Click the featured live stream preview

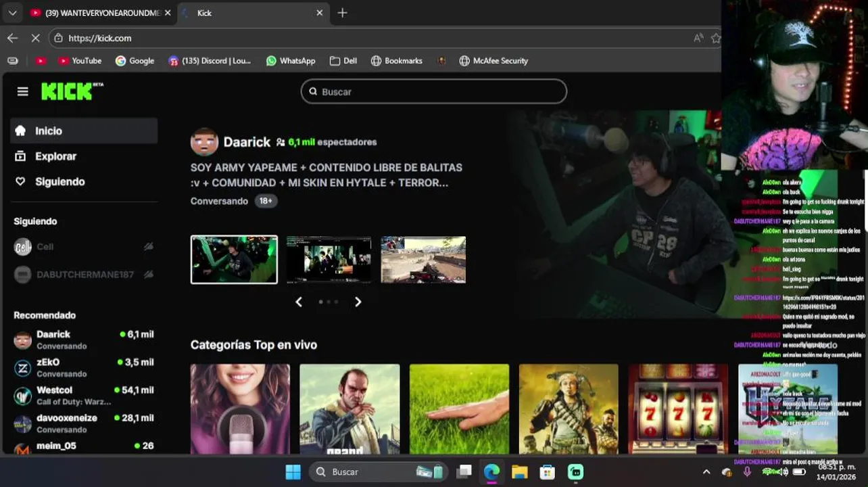click(615, 213)
